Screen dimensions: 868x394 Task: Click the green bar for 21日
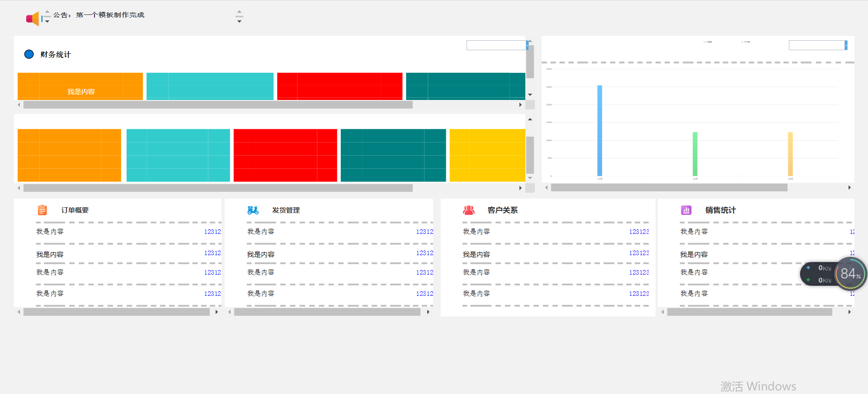pos(695,154)
